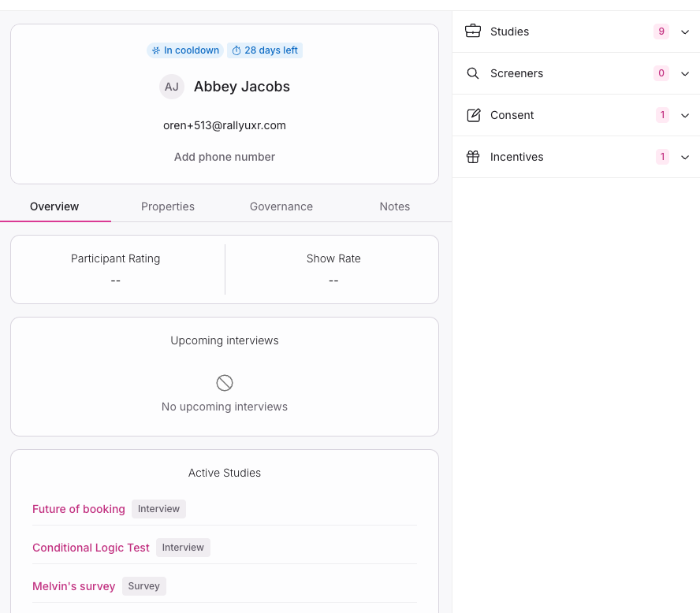
Task: Click Add phone number
Action: click(225, 157)
